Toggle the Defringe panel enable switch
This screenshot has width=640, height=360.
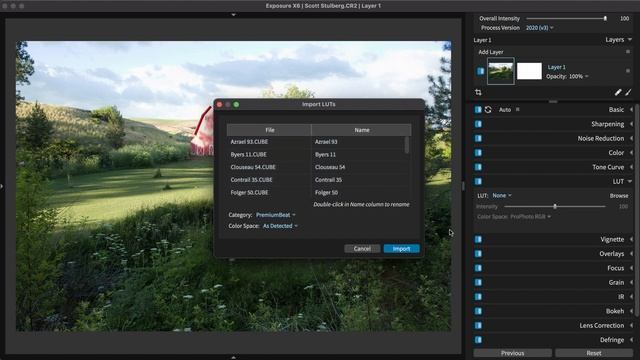[478, 340]
